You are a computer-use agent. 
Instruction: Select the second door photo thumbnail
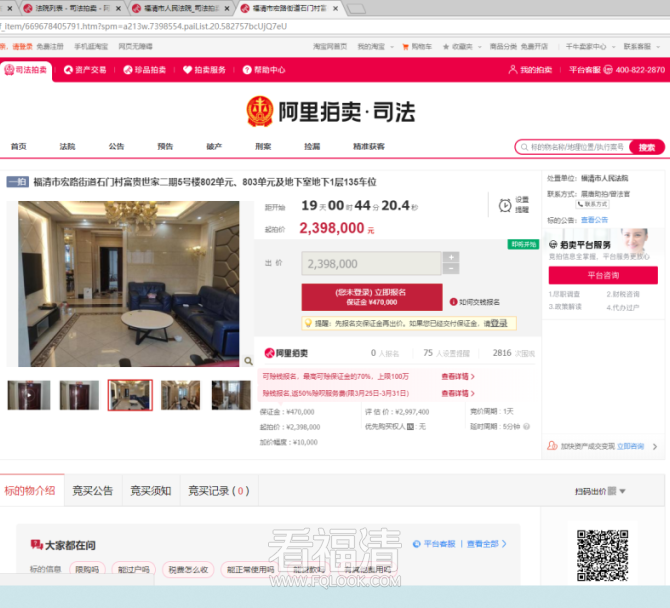tap(79, 395)
